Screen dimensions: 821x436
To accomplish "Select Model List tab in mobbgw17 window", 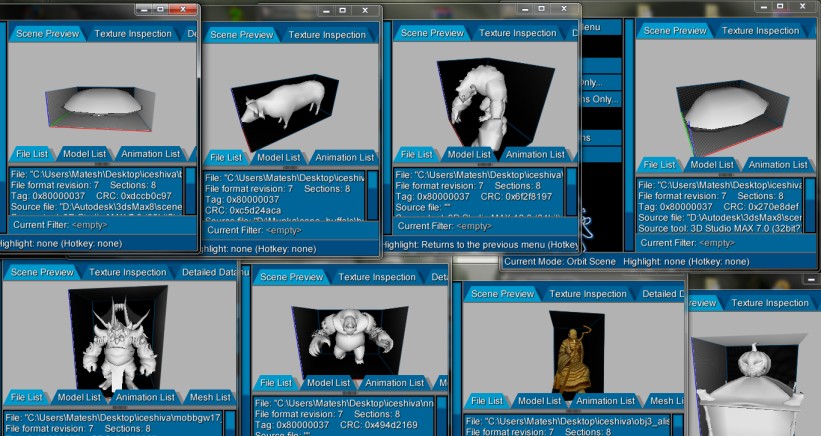I will [x=79, y=397].
